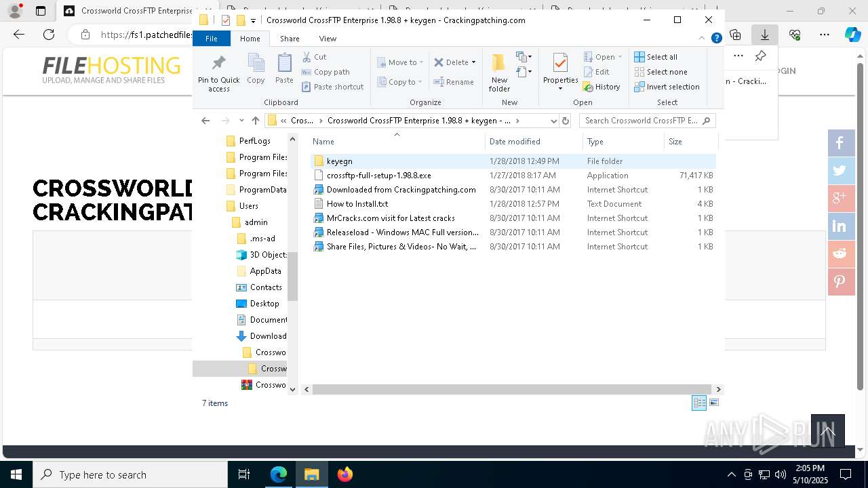The width and height of the screenshot is (868, 488).
Task: Click Cut in Clipboard group
Action: click(x=314, y=57)
